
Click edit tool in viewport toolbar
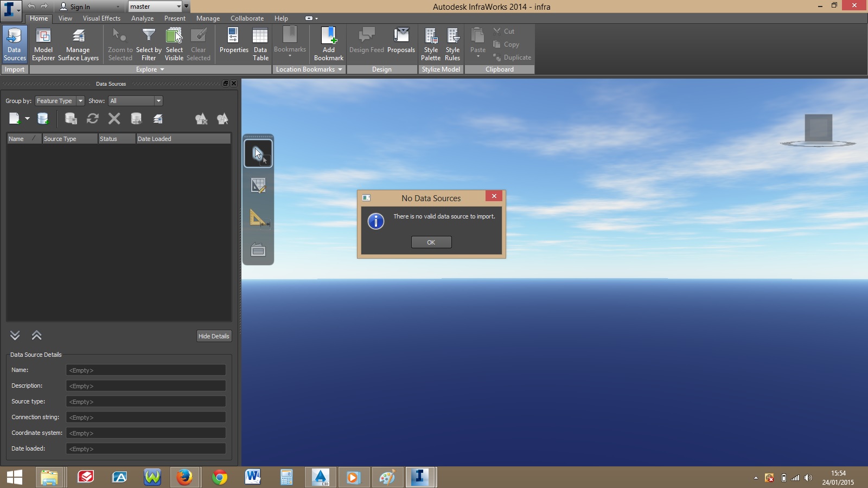point(258,186)
